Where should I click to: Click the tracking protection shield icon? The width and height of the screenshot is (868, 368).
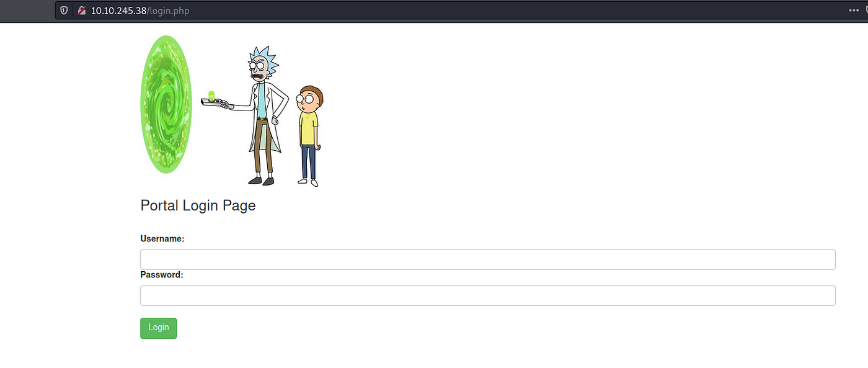coord(64,11)
